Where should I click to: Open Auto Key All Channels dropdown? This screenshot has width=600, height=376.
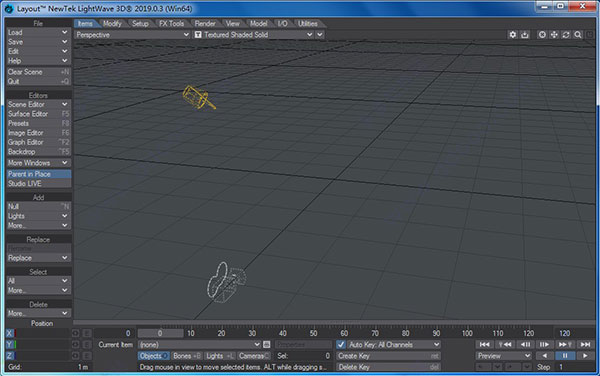[x=394, y=345]
